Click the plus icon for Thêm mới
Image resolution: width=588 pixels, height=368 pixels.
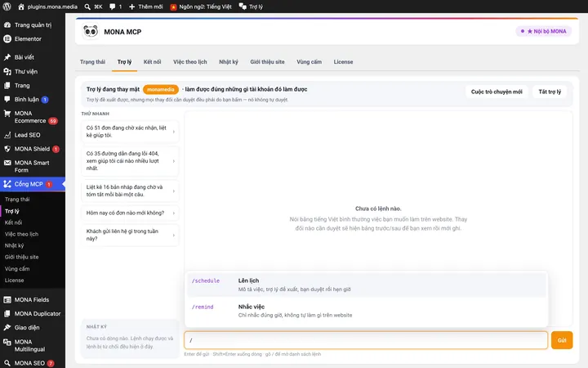click(x=131, y=7)
